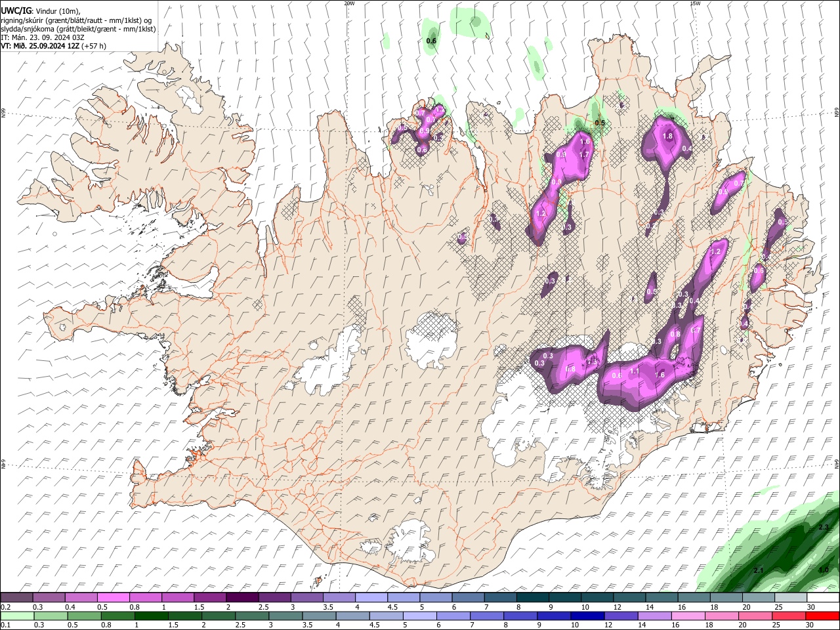Click the 15W longitude label
Image resolution: width=840 pixels, height=630 pixels.
click(x=695, y=3)
